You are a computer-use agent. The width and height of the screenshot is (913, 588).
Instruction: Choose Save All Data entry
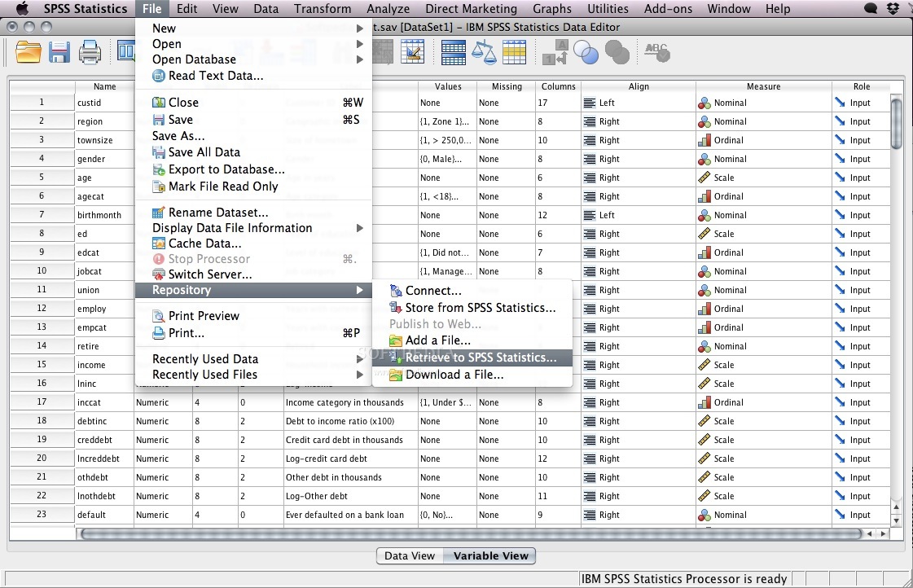point(253,152)
